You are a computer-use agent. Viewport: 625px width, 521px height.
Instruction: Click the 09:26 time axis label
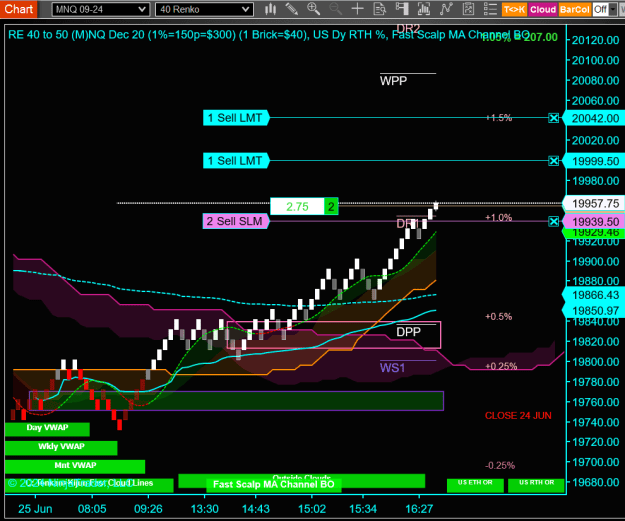[148, 509]
